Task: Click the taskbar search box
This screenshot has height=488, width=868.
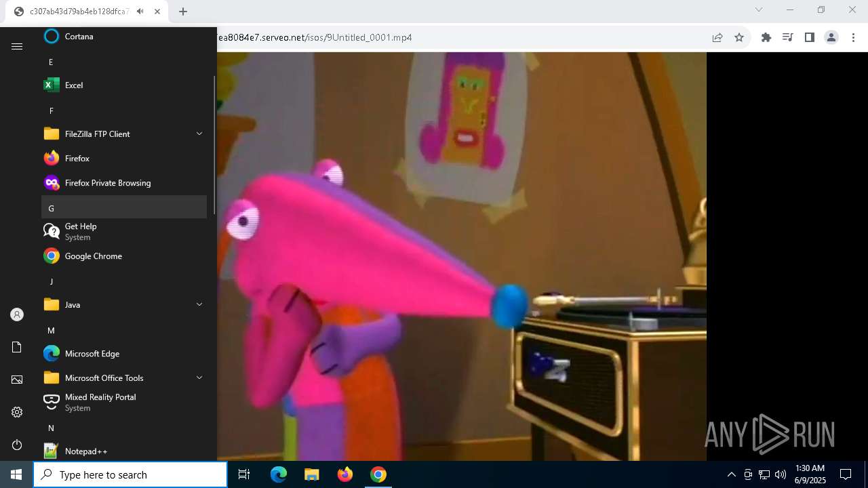Action: (x=130, y=474)
